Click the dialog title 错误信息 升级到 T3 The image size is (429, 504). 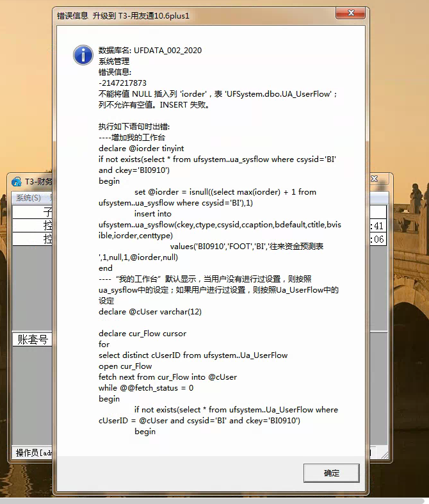click(x=123, y=16)
